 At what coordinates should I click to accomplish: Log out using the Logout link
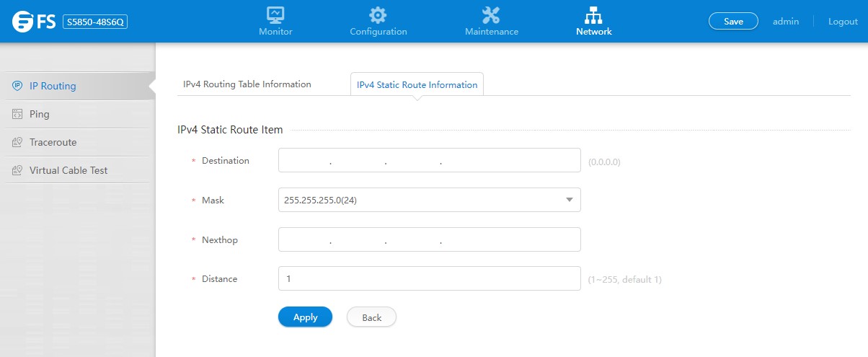[x=843, y=22]
